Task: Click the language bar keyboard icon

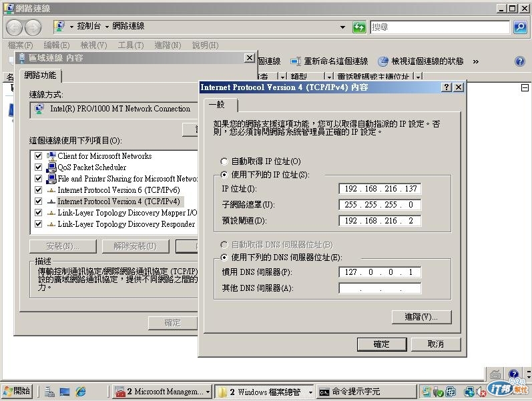Action: click(495, 374)
